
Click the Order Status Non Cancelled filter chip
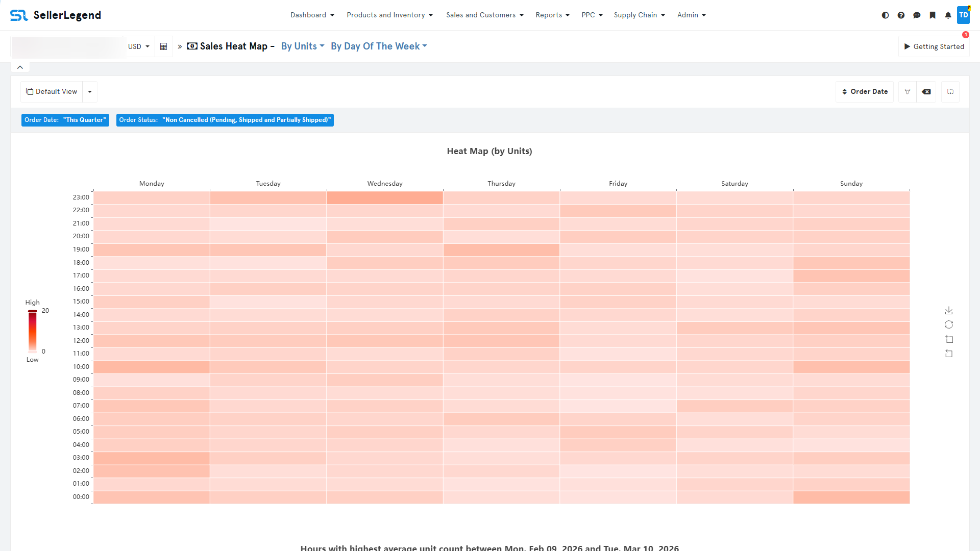[x=225, y=120]
